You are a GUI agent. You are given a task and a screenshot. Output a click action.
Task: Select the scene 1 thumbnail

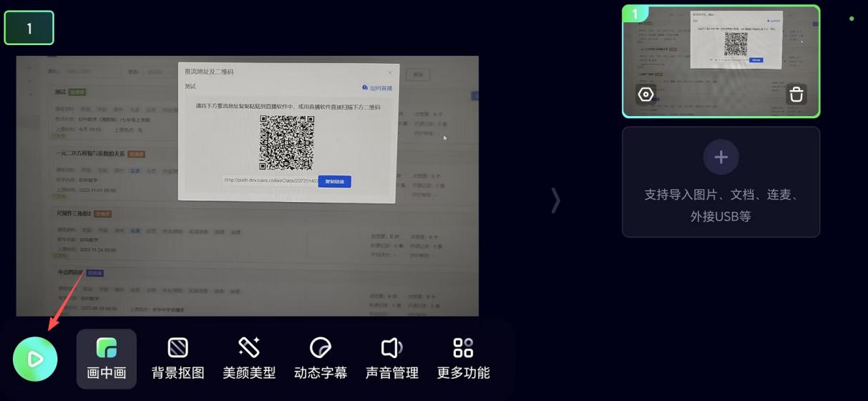pos(721,61)
